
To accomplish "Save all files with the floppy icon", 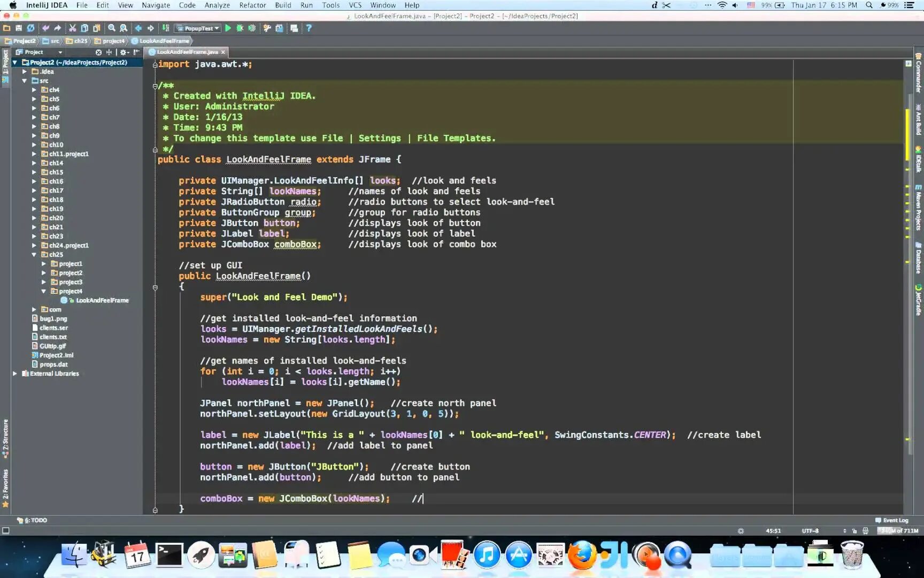I will point(19,28).
